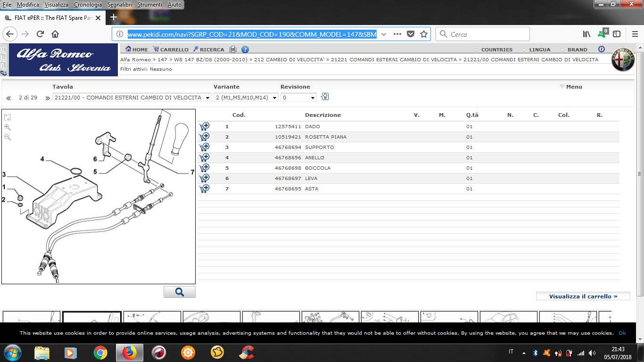The width and height of the screenshot is (644, 362).
Task: Dismiss cookie notice with Ok
Action: tap(622, 333)
